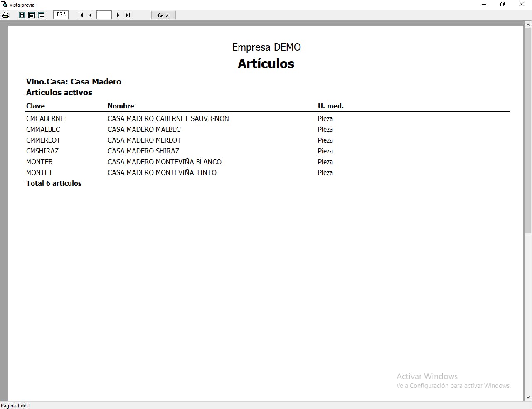The width and height of the screenshot is (532, 409).
Task: Click 'Pieza' in the CMMALBEC row
Action: [x=325, y=129]
